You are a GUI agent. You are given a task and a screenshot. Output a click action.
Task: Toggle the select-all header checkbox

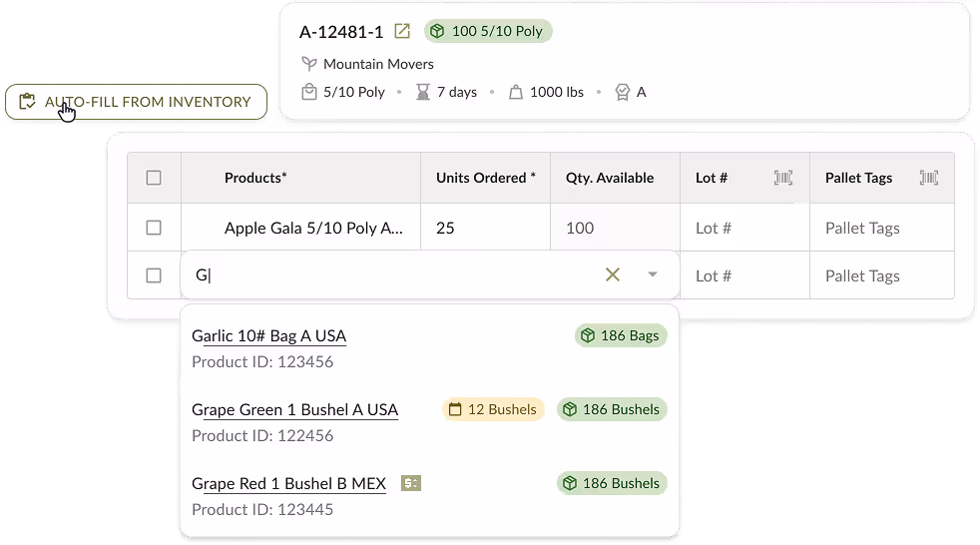coord(154,178)
